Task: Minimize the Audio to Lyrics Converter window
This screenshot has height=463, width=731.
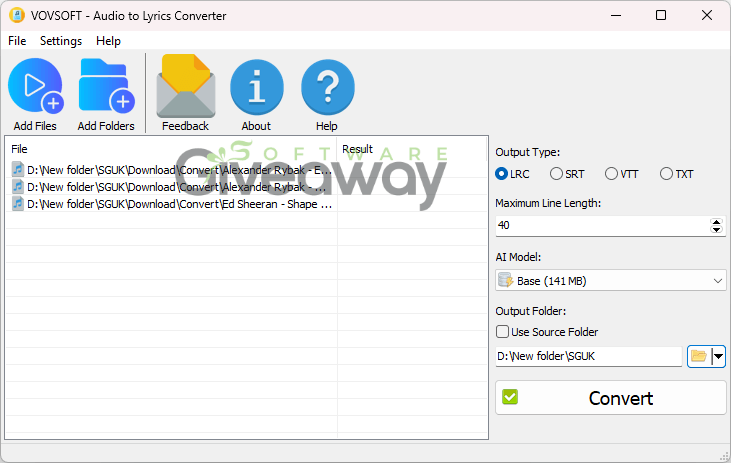Action: [616, 15]
